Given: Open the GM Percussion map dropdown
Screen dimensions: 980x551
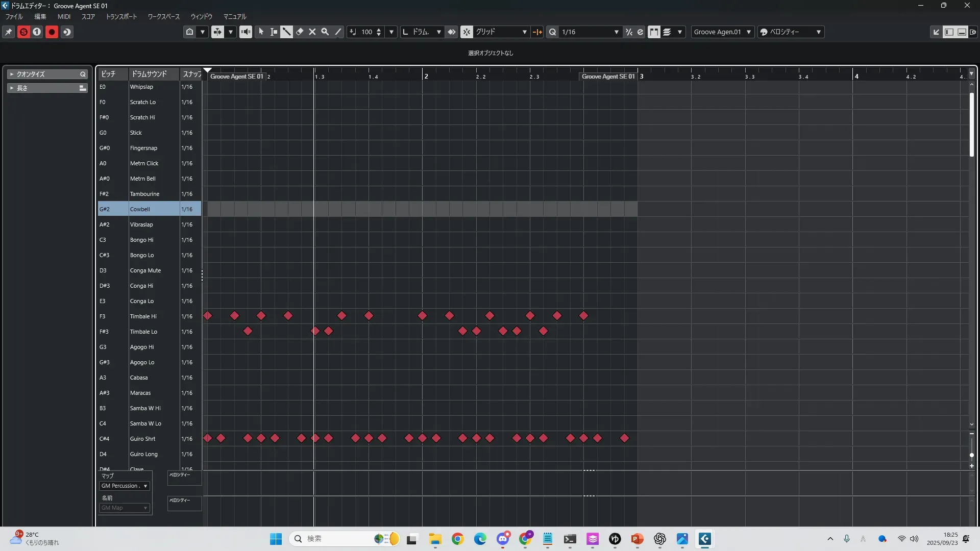Looking at the screenshot, I should click(x=124, y=486).
